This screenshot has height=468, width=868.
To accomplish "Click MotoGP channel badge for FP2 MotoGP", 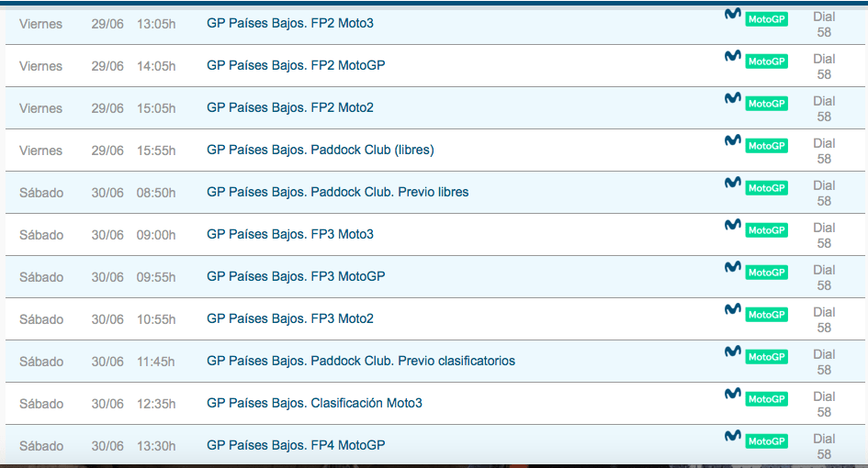I will pyautogui.click(x=766, y=61).
